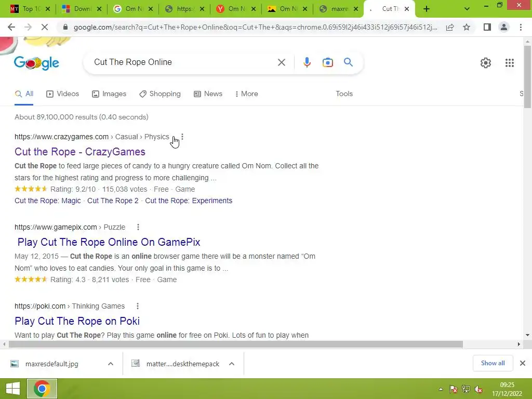This screenshot has width=532, height=399.
Task: Click the scroll-down arrow of vertical scrollbar
Action: click(527, 335)
